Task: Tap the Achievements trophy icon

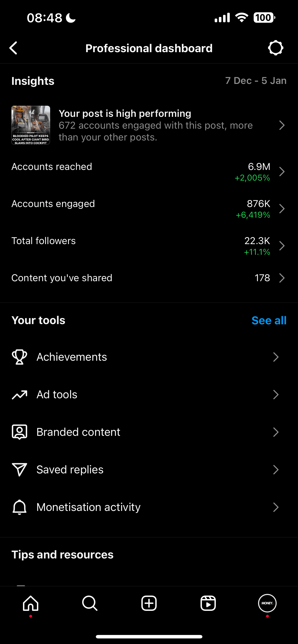Action: [x=19, y=357]
